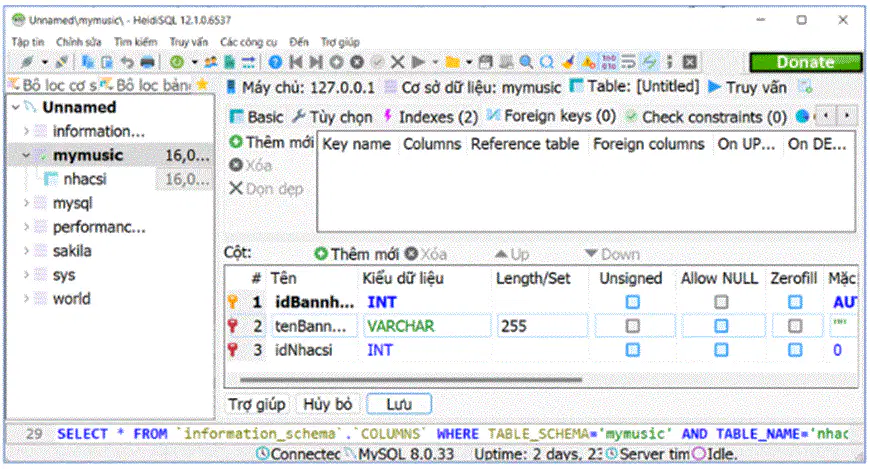Go to first row icon
The height and width of the screenshot is (469, 870).
click(296, 62)
